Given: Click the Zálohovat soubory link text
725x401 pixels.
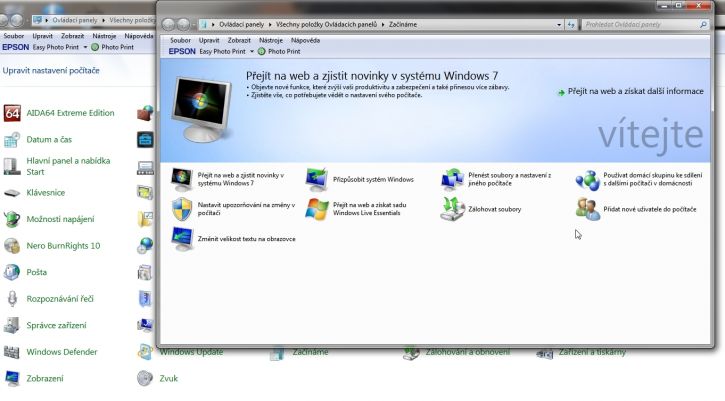Looking at the screenshot, I should pyautogui.click(x=494, y=209).
